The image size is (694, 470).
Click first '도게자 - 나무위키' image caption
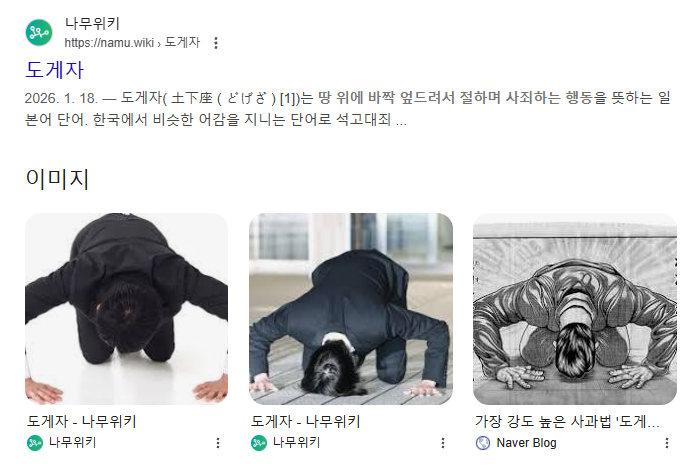coord(81,421)
